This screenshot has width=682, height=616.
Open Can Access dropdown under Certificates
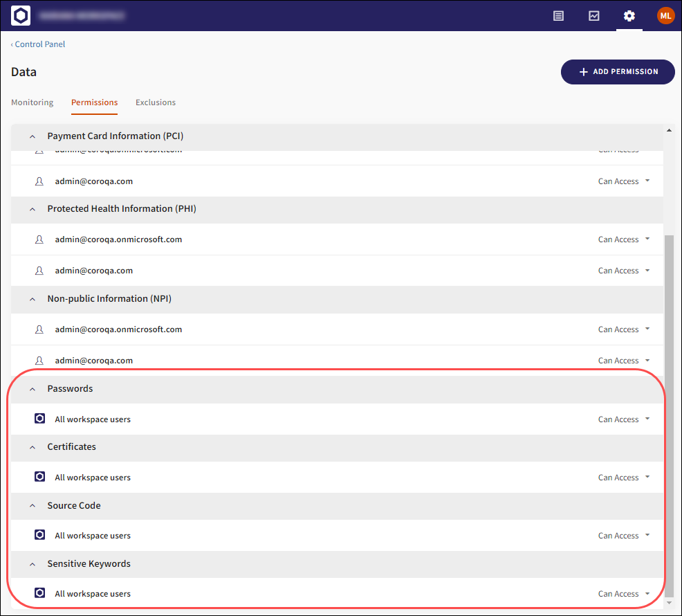pos(624,478)
